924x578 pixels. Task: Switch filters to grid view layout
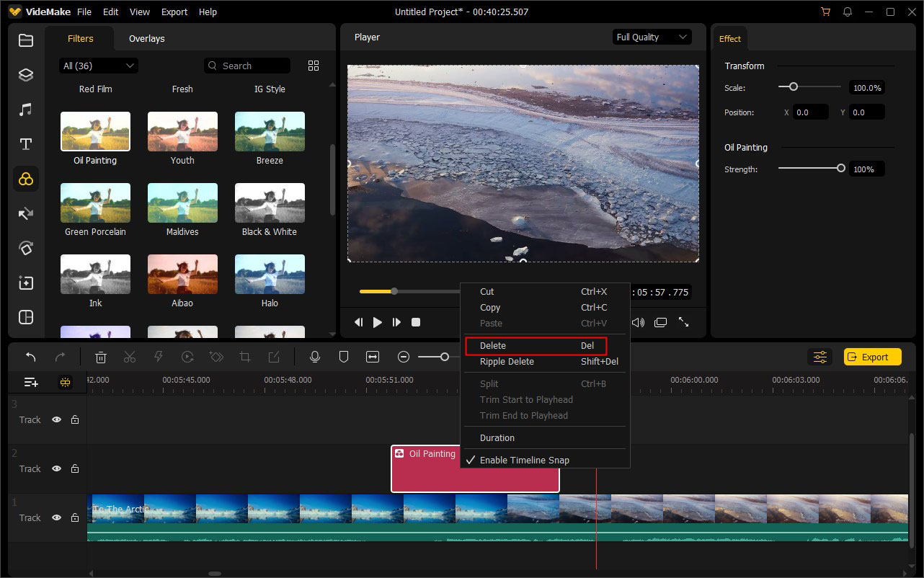[314, 66]
